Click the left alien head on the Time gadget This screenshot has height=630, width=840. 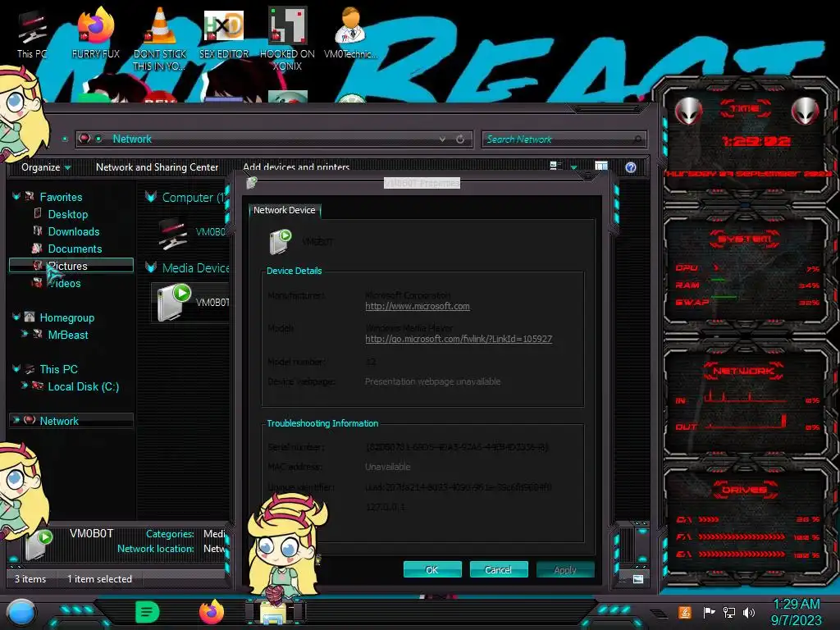click(688, 112)
